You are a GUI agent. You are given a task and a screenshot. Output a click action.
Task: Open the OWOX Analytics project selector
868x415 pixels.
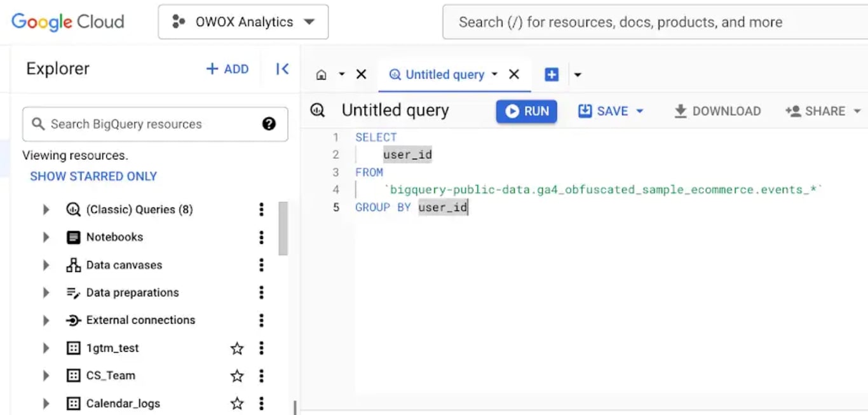click(243, 22)
